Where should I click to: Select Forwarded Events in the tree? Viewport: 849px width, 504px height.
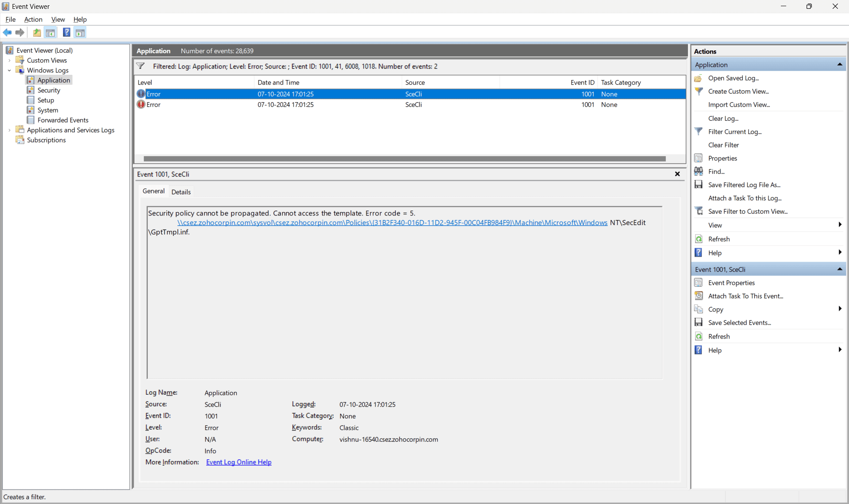point(63,120)
